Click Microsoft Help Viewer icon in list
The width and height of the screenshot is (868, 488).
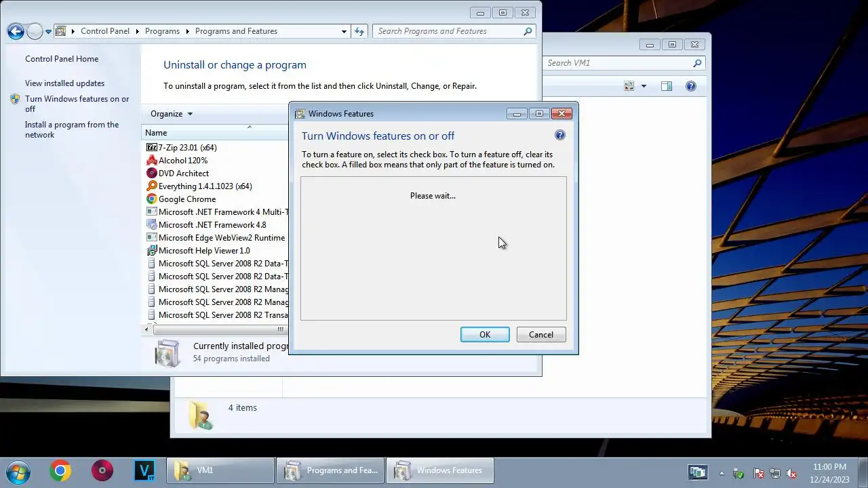tap(152, 251)
